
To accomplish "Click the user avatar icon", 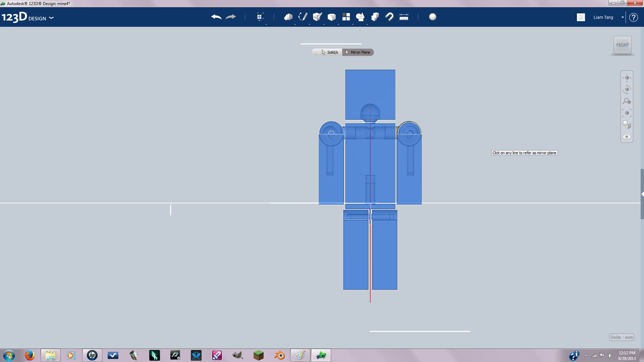I will click(581, 17).
